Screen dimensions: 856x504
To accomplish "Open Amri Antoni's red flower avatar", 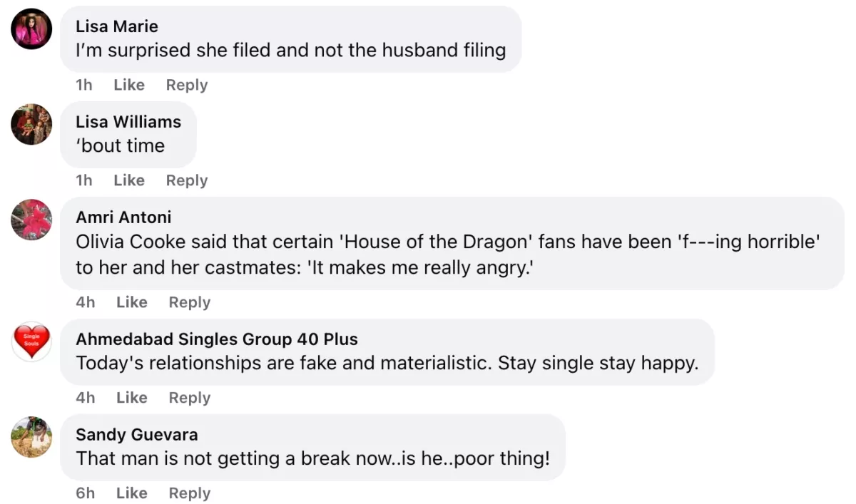I will pyautogui.click(x=32, y=220).
